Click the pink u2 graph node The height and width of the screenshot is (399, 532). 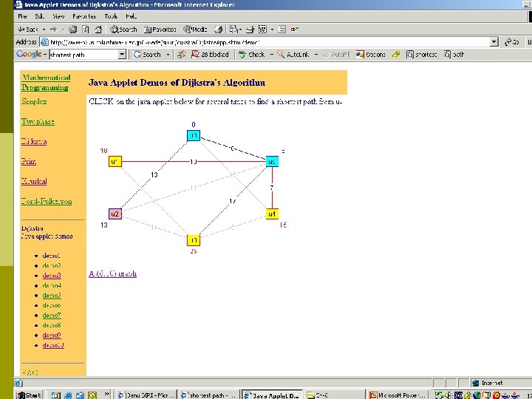pos(115,214)
